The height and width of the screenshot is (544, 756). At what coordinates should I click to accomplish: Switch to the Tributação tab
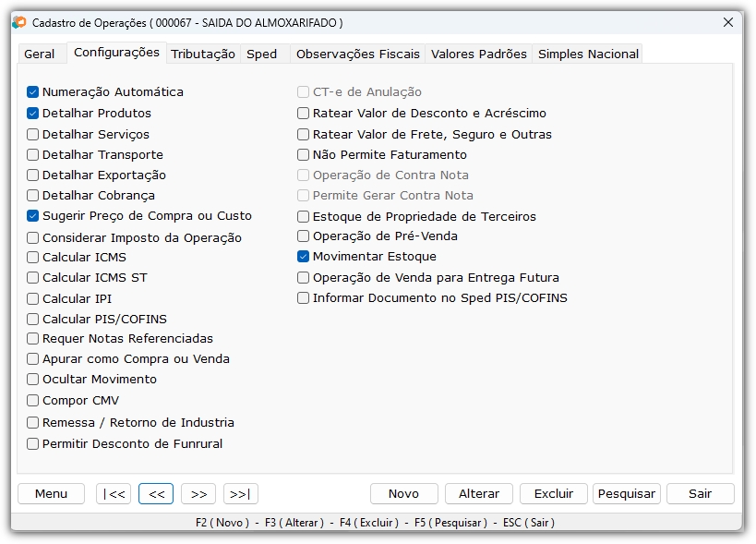(x=203, y=54)
